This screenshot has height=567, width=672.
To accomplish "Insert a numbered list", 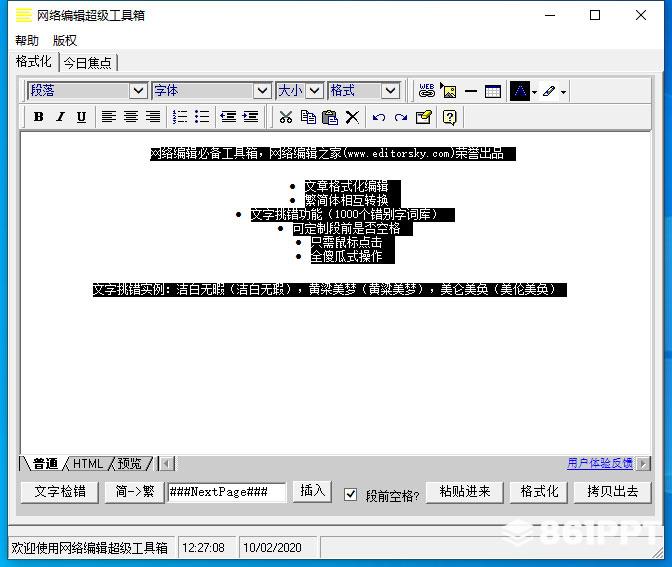I will pyautogui.click(x=180, y=117).
